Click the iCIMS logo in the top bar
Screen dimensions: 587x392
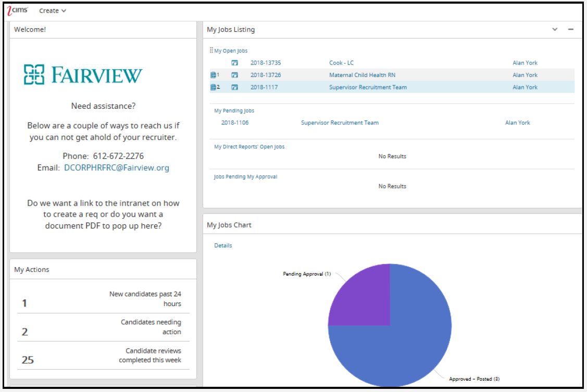click(19, 10)
